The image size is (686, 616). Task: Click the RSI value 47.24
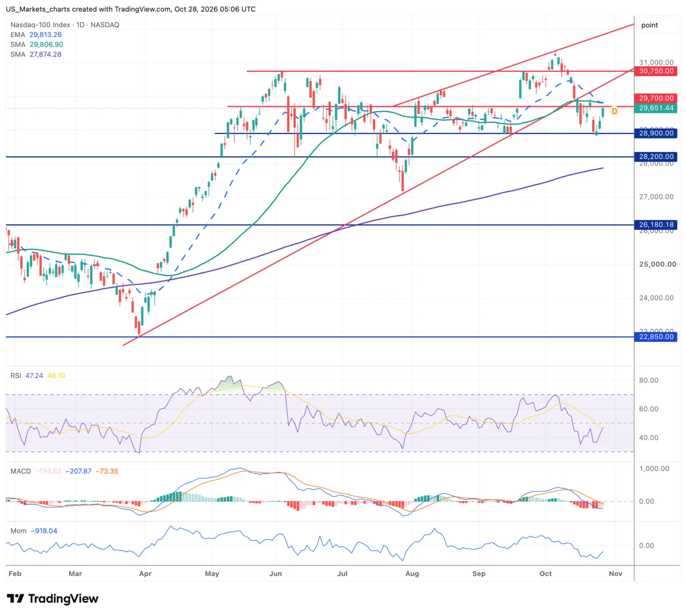pyautogui.click(x=34, y=375)
